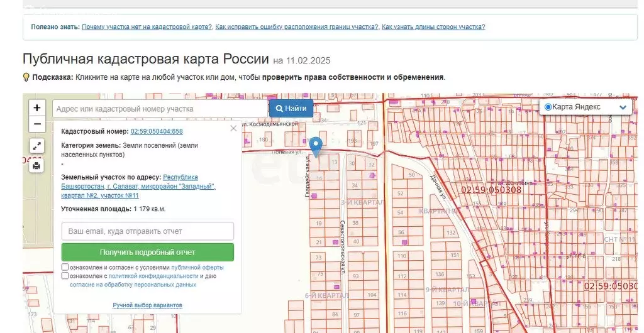Print the map with printer icon

[x=37, y=166]
